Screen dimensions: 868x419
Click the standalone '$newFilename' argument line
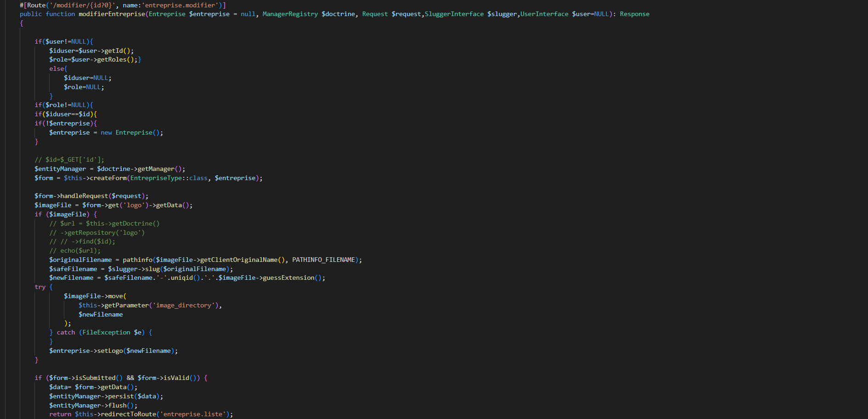tap(101, 315)
